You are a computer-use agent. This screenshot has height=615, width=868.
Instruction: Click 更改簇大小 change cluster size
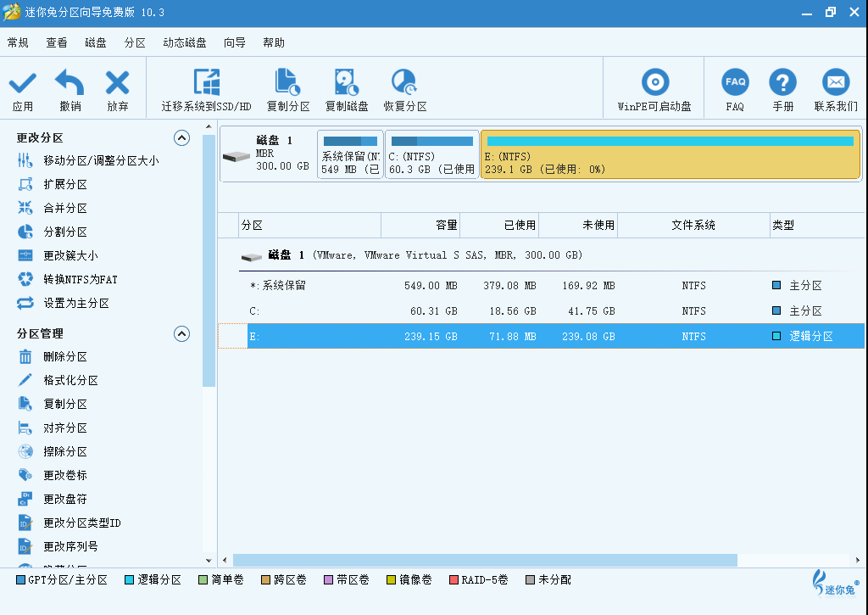70,256
